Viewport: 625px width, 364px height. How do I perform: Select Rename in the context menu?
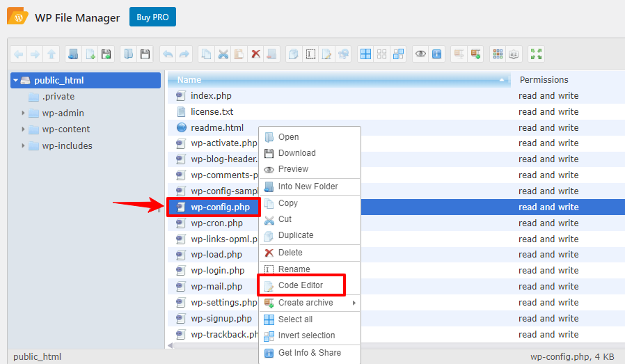(294, 269)
